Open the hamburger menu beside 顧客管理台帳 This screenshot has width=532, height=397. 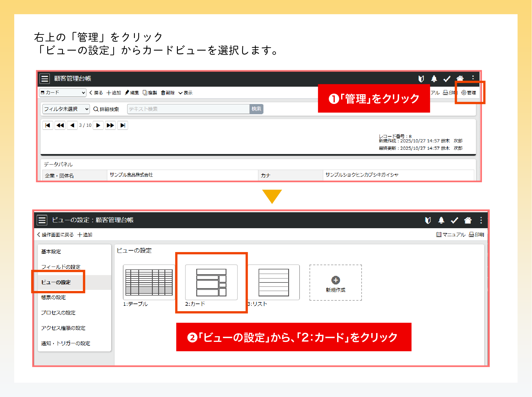45,79
